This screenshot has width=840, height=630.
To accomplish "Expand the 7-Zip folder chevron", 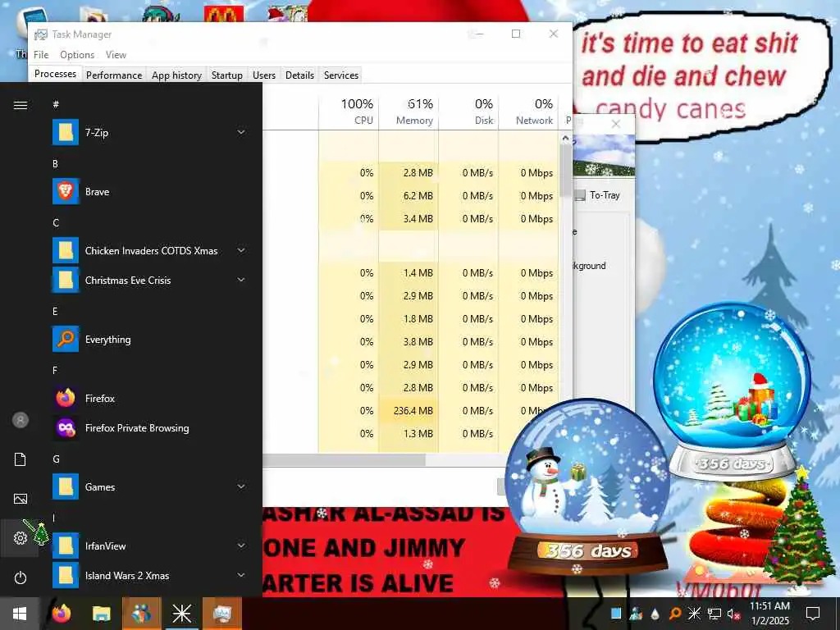I will (x=241, y=132).
